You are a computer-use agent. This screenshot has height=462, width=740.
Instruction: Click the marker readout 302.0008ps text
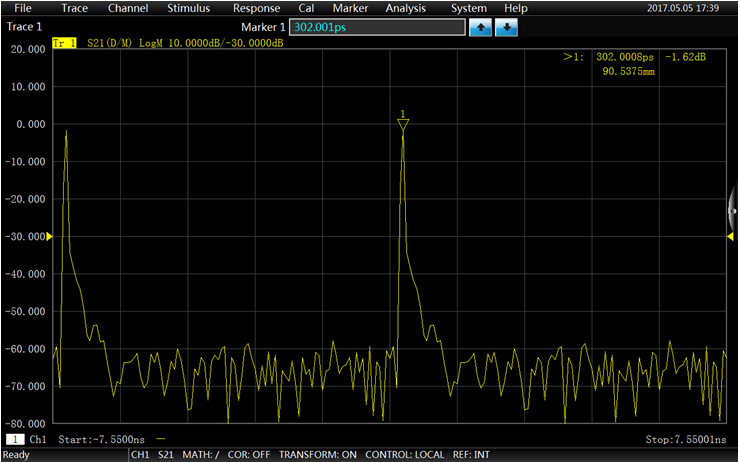click(623, 58)
